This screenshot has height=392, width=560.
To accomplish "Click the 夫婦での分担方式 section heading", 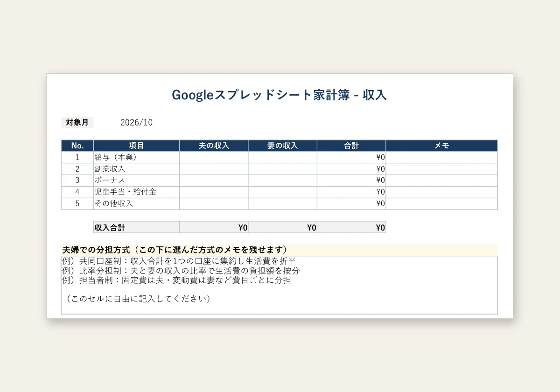I will (279, 250).
